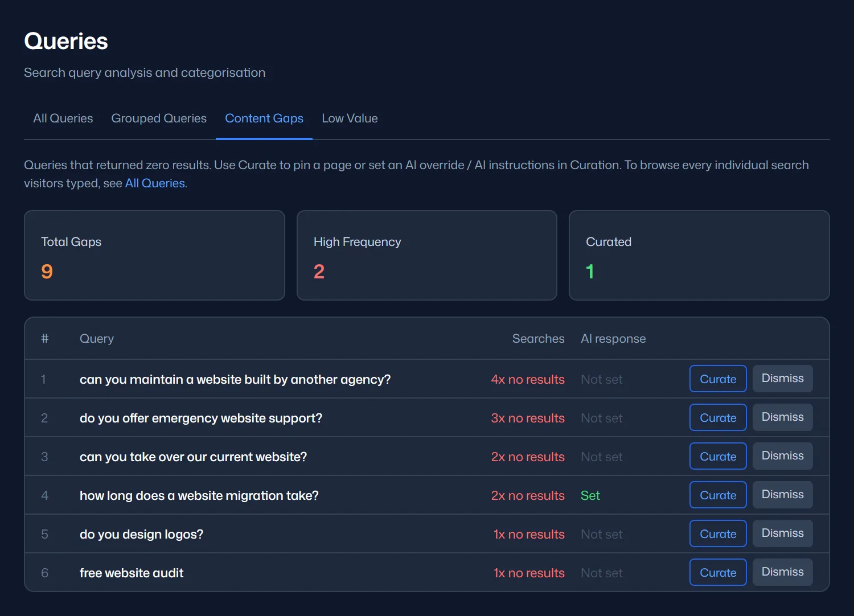Click the Query column header
Image resolution: width=854 pixels, height=616 pixels.
point(97,339)
